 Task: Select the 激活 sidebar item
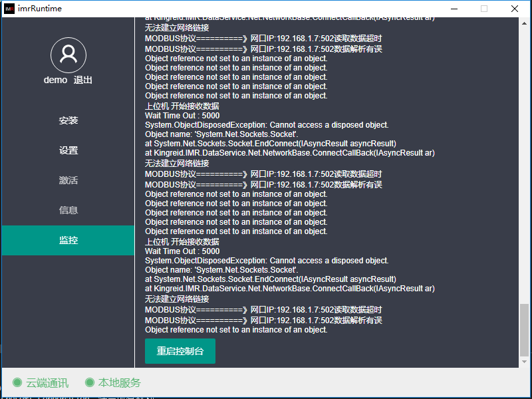coord(68,180)
